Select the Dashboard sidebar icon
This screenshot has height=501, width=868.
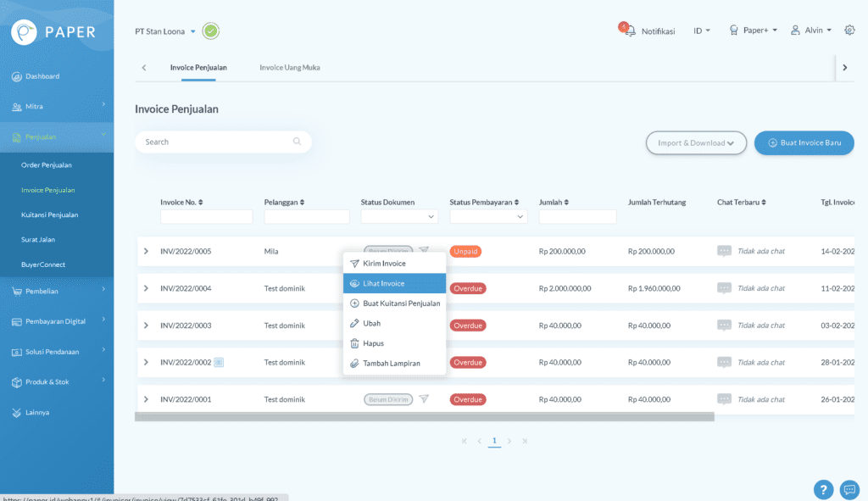pyautogui.click(x=19, y=76)
